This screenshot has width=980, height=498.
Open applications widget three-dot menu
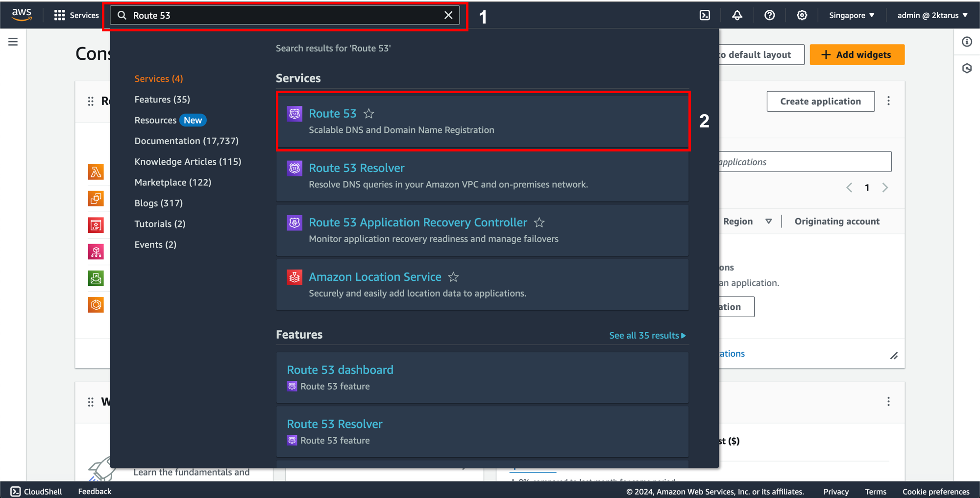(888, 101)
